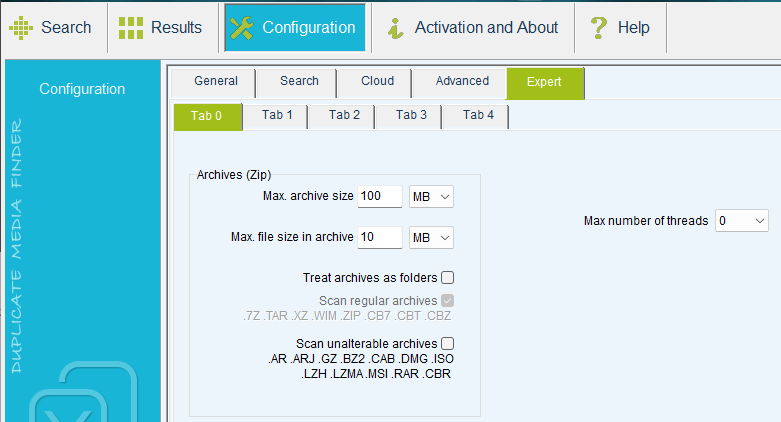This screenshot has height=422, width=781.
Task: Select Tab 4 subtab
Action: click(x=476, y=117)
